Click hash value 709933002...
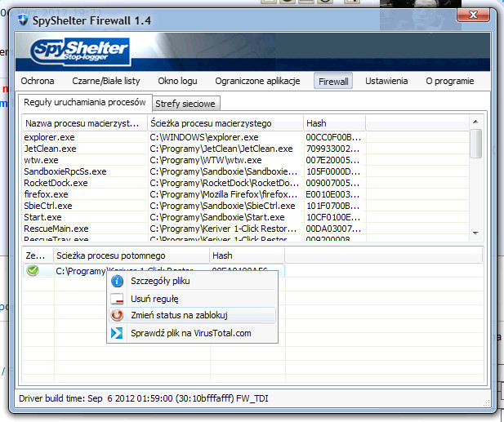This screenshot has height=422, width=504. [x=332, y=149]
